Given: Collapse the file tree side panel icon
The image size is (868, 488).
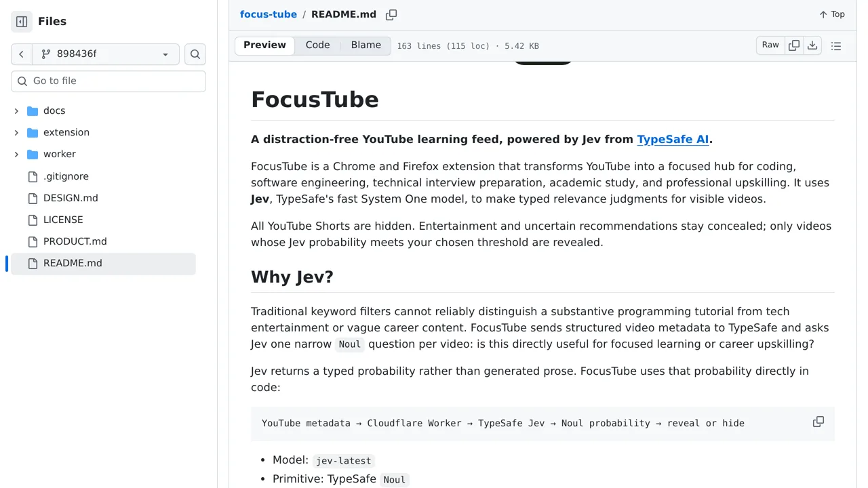Looking at the screenshot, I should coord(22,22).
